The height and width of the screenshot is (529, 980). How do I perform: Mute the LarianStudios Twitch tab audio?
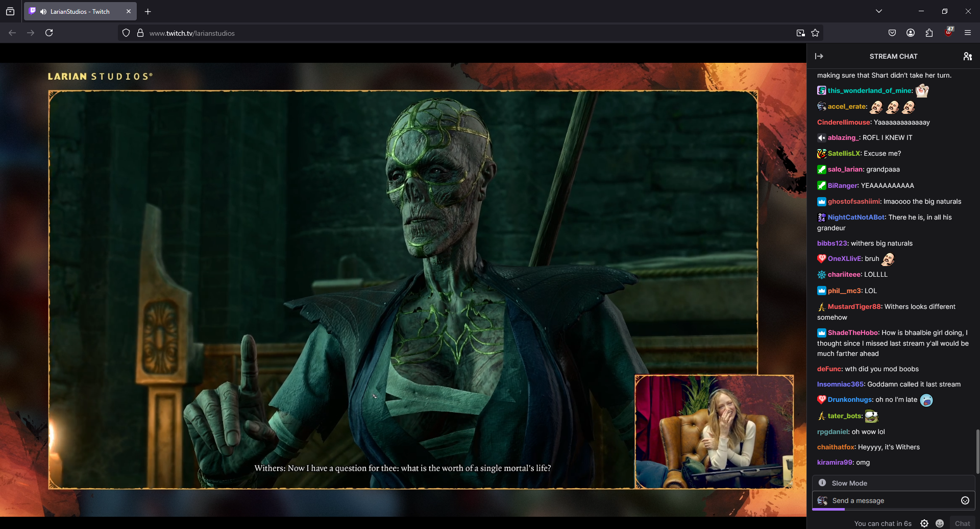(x=43, y=11)
